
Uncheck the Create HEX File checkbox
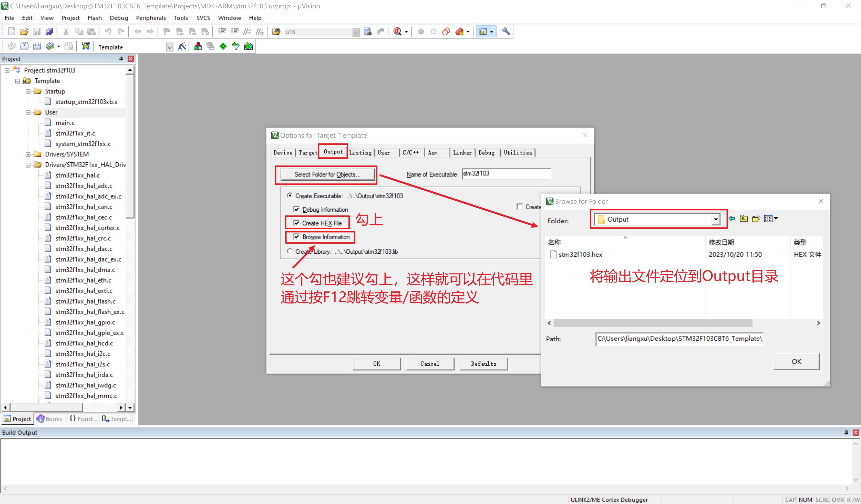click(297, 223)
